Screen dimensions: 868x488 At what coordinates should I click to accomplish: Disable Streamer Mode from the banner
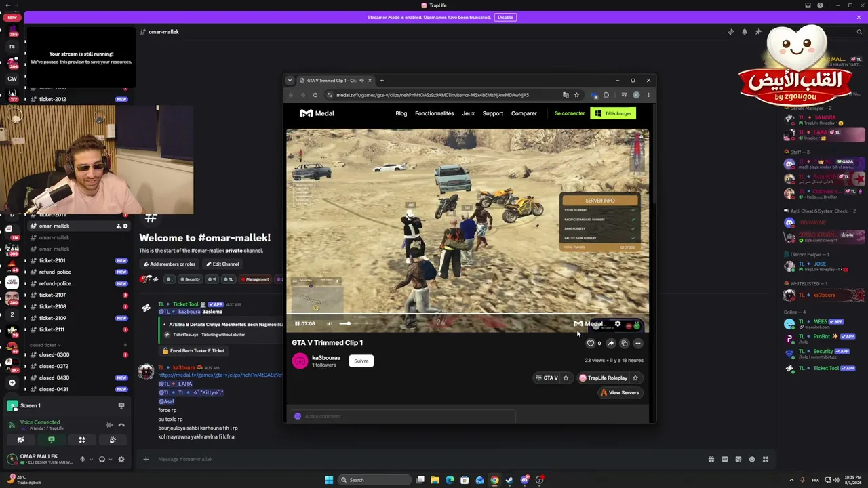[505, 18]
